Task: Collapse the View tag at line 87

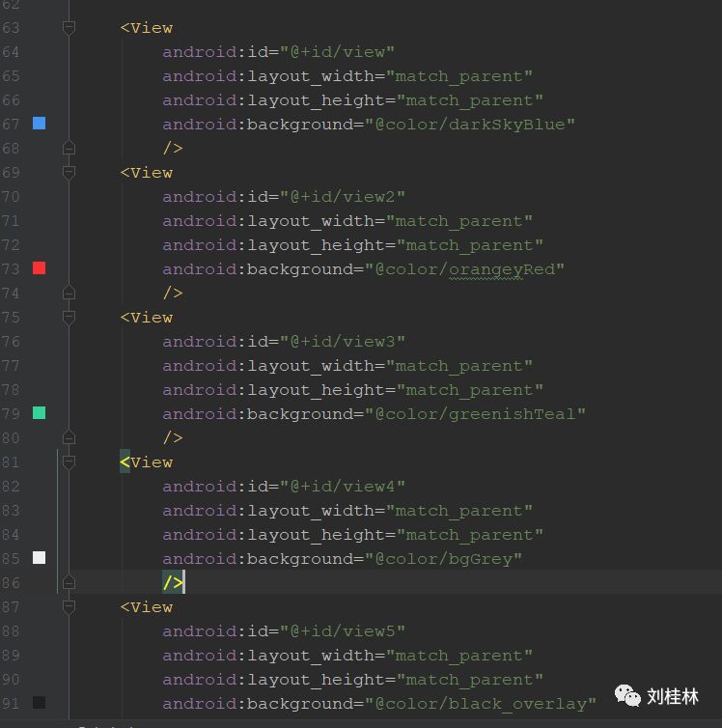Action: pos(69,607)
